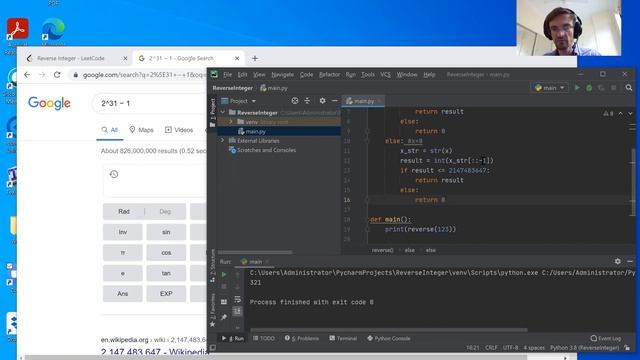Collapse the ReverseInteger root folder
Screen dimensions: 640x360
click(x=223, y=112)
